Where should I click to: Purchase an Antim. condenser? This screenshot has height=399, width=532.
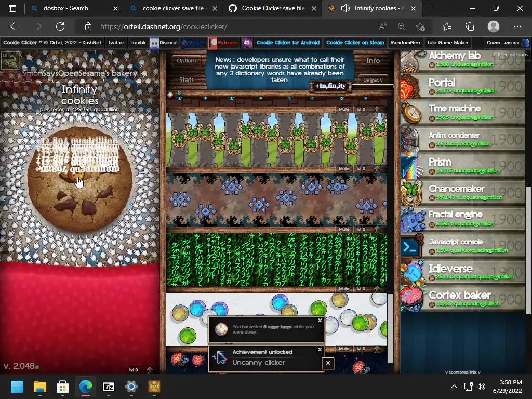[x=463, y=139]
